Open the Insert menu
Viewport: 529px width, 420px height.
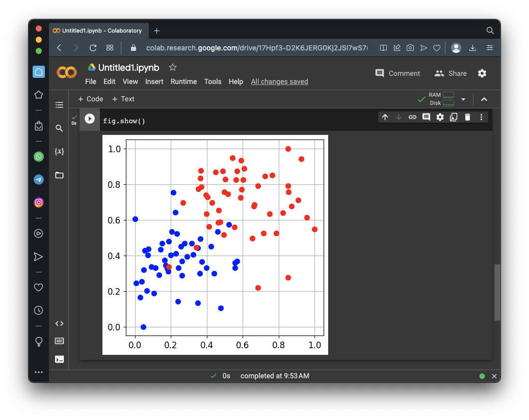[x=154, y=81]
